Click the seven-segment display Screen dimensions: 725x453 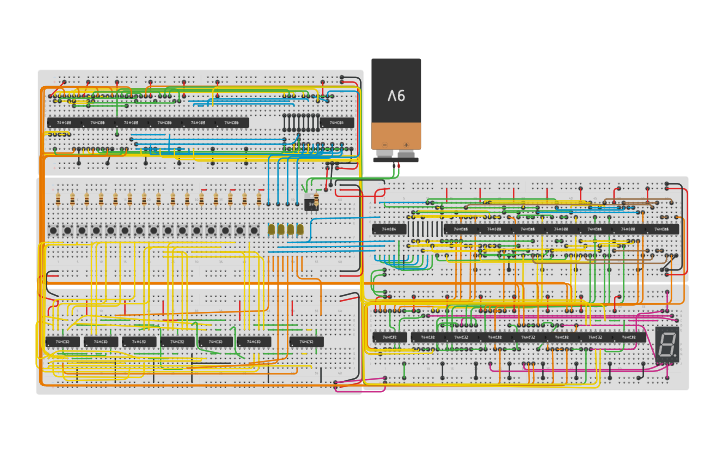[667, 345]
